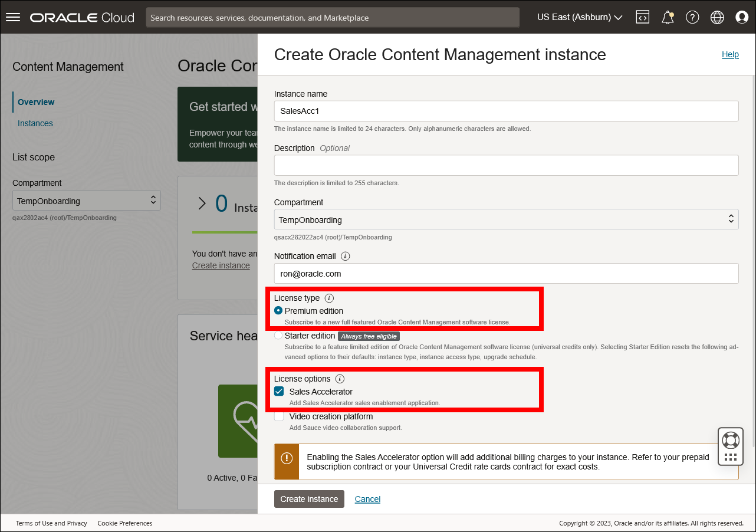Open the navigation hamburger menu

pyautogui.click(x=12, y=17)
